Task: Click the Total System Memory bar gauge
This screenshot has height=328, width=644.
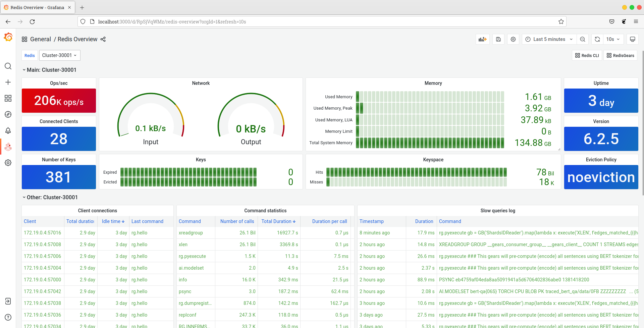Action: pos(430,143)
